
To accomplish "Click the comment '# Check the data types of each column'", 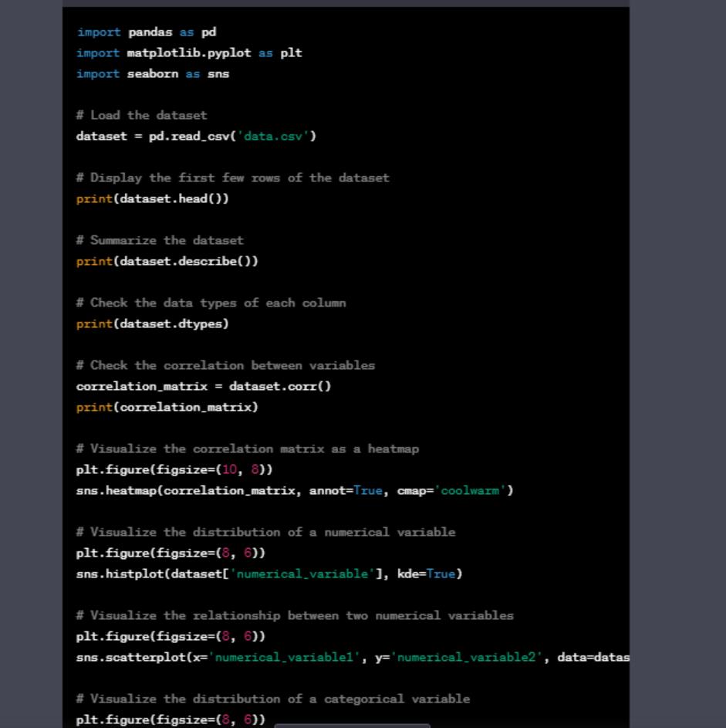I will coord(211,303).
